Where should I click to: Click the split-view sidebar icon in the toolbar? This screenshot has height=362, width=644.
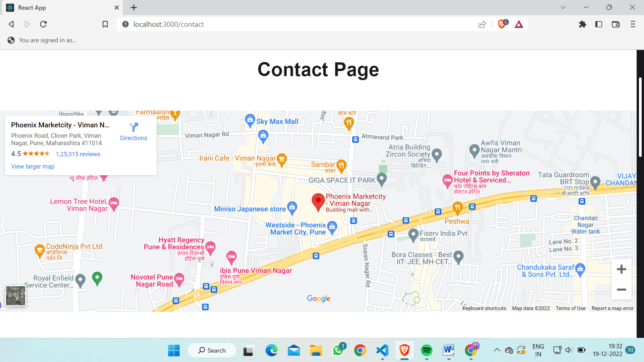coord(599,24)
